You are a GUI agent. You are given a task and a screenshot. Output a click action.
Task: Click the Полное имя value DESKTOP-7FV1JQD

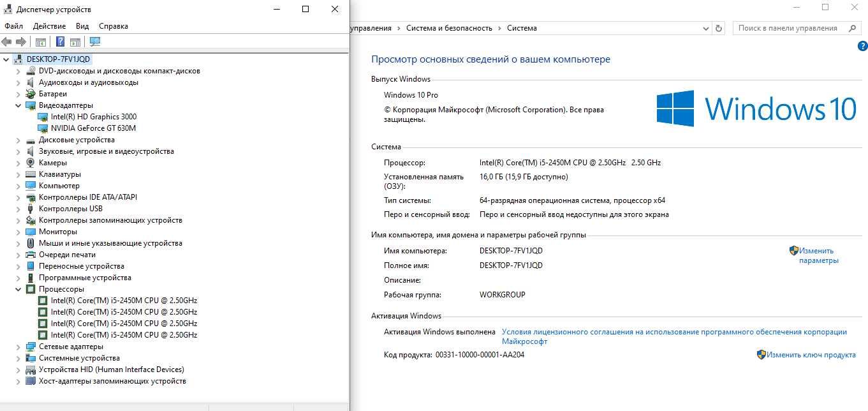point(511,265)
